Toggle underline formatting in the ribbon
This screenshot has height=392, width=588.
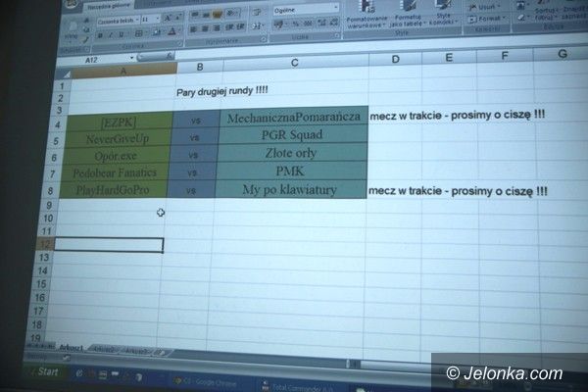click(122, 34)
